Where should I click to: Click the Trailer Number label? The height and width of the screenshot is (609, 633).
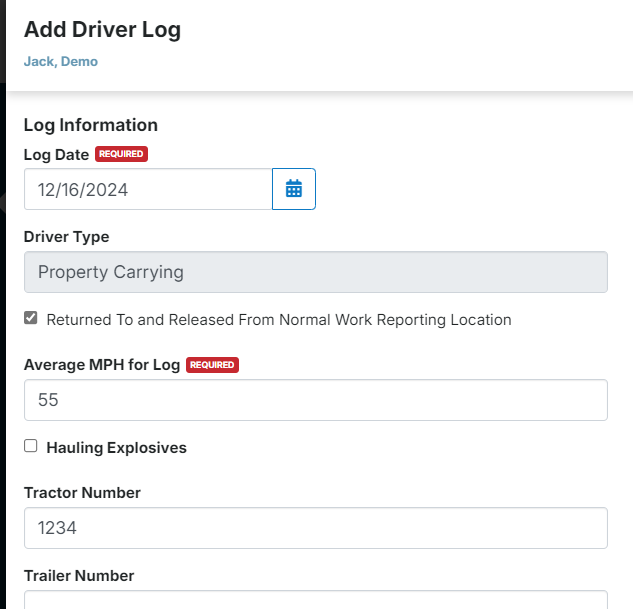pos(79,576)
